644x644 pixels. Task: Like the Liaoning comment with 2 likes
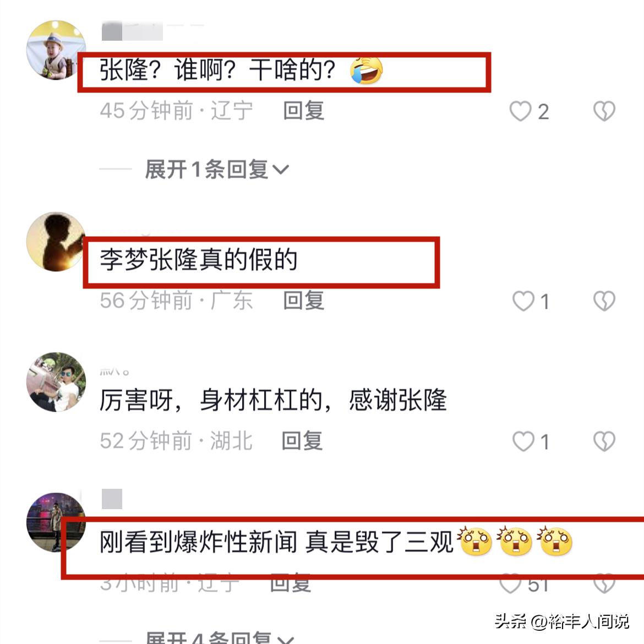(x=520, y=111)
